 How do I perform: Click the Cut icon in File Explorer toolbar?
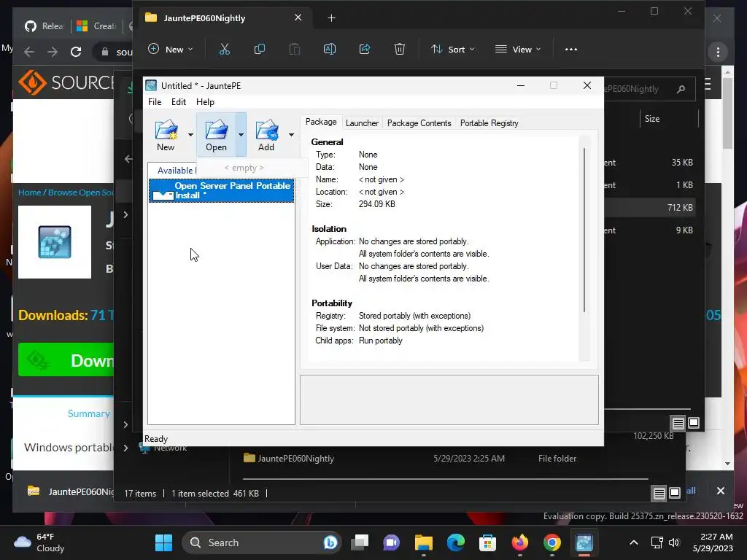pyautogui.click(x=225, y=49)
